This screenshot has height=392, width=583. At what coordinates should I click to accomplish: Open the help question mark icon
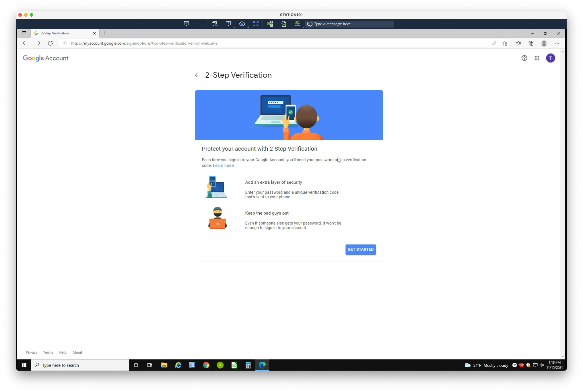(524, 58)
